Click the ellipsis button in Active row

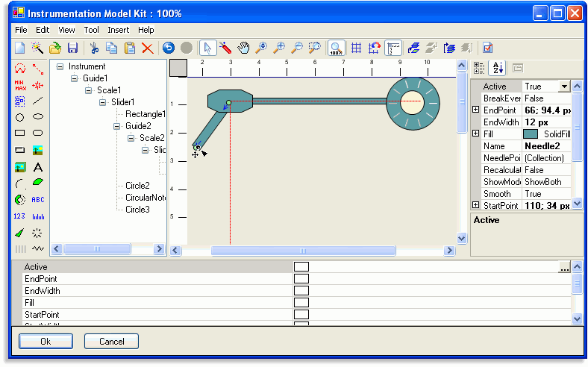tap(564, 267)
